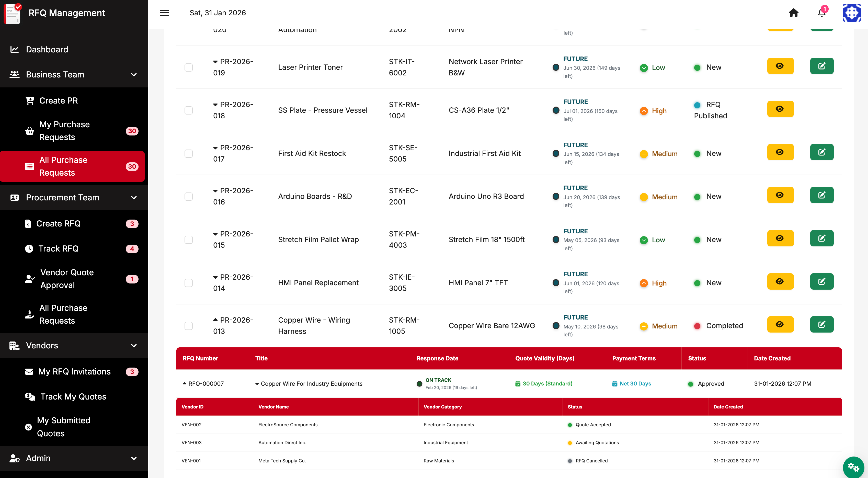
Task: View details of PR-2026-013 with eye button
Action: [780, 324]
